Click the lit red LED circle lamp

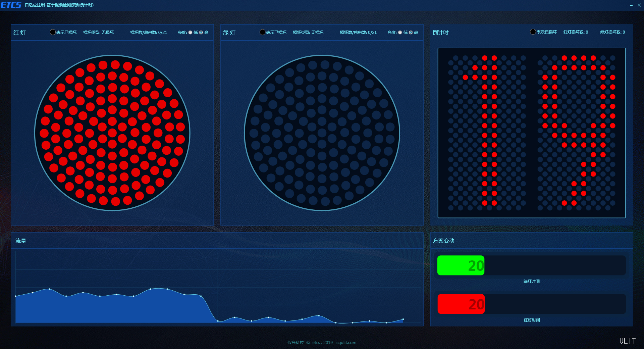click(x=112, y=133)
